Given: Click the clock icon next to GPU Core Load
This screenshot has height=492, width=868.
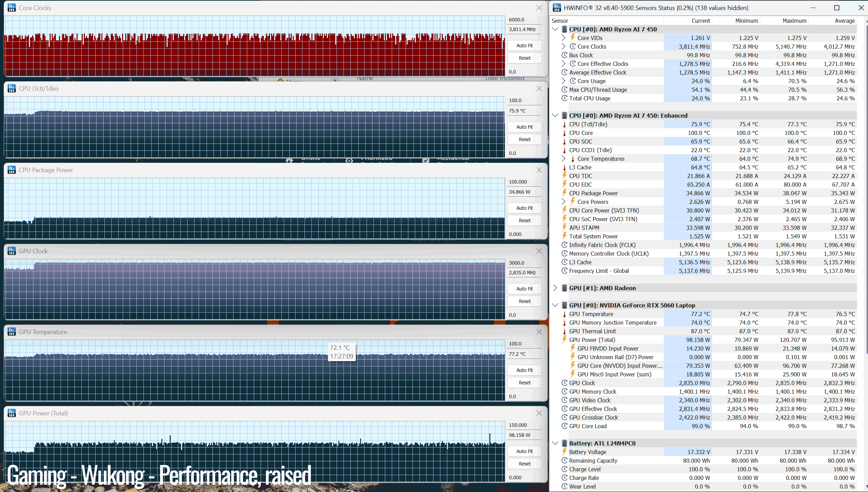Looking at the screenshot, I should pos(564,426).
